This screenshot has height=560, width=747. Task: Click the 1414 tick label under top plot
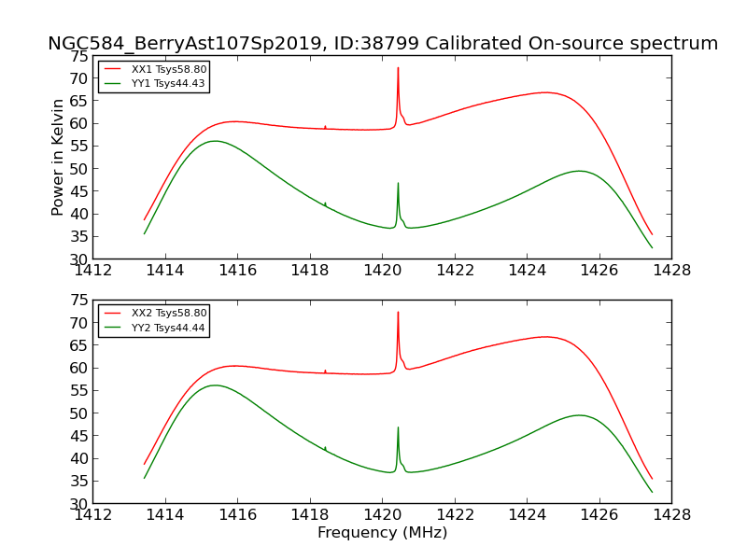pos(165,271)
